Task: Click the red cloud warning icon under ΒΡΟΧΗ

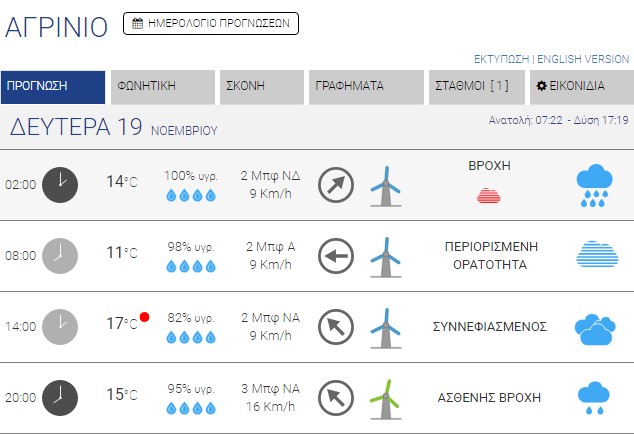Action: 489,194
